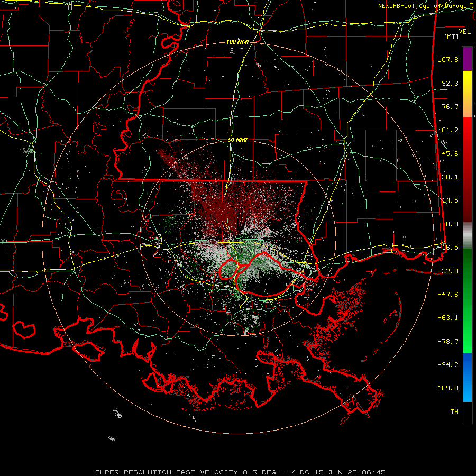Pick the gray segment of the velocity color bar
The width and height of the screenshot is (476, 476).
click(x=467, y=235)
